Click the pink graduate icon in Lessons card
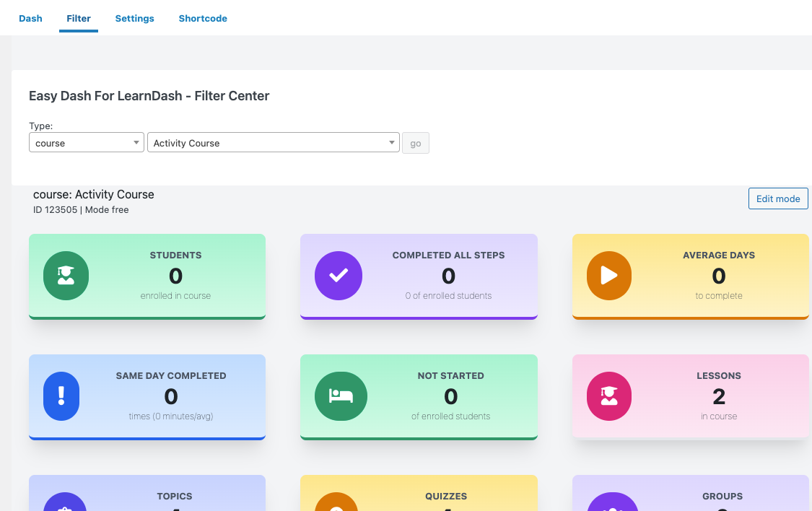This screenshot has width=812, height=511. coord(609,396)
